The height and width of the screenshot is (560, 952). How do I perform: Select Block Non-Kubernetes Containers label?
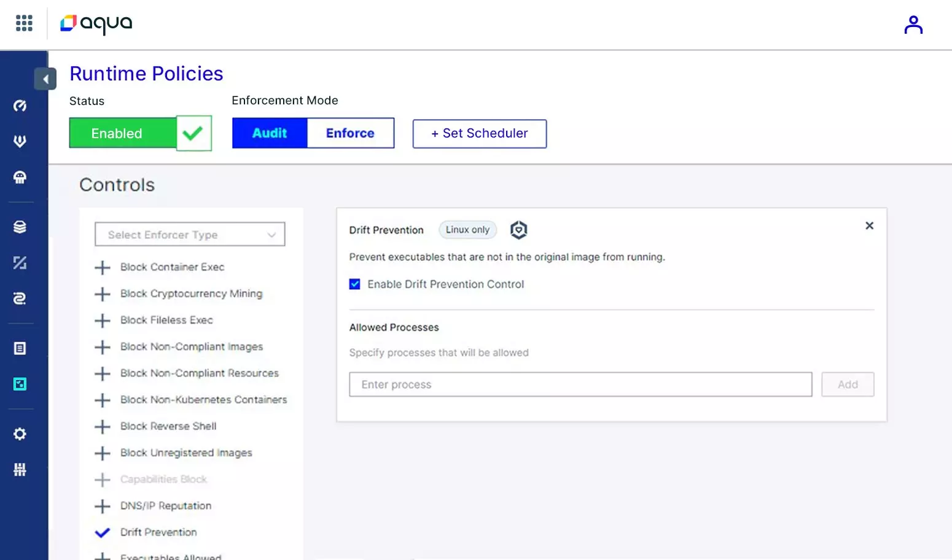click(204, 400)
